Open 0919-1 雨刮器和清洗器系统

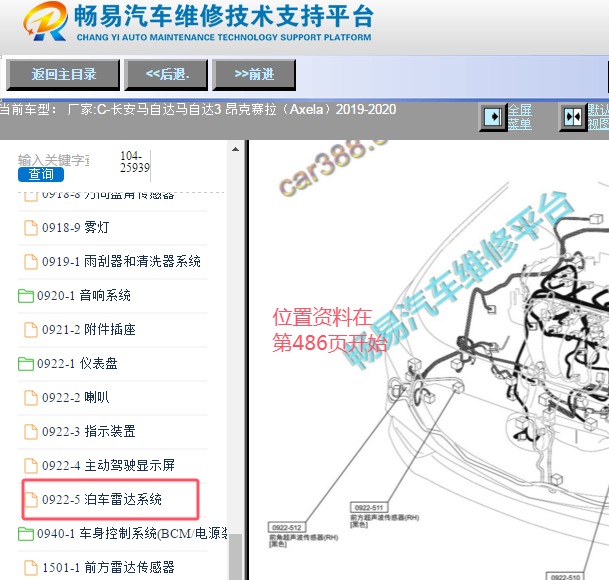pyautogui.click(x=122, y=261)
